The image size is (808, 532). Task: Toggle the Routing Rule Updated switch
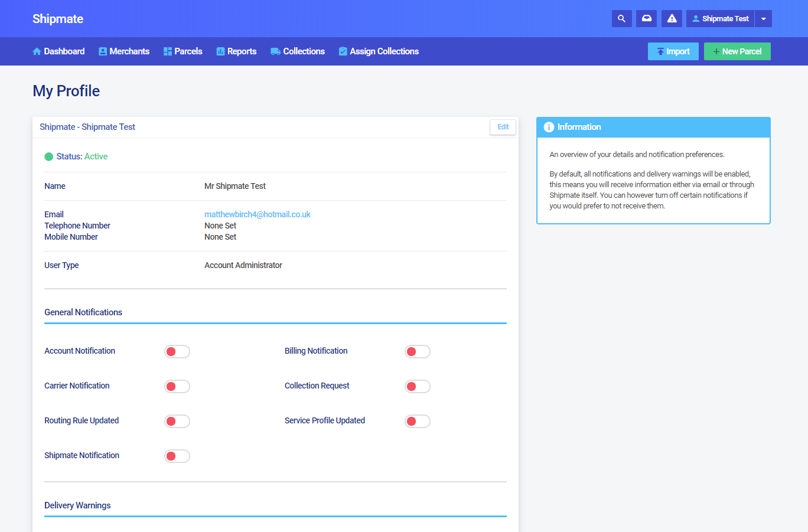click(177, 422)
